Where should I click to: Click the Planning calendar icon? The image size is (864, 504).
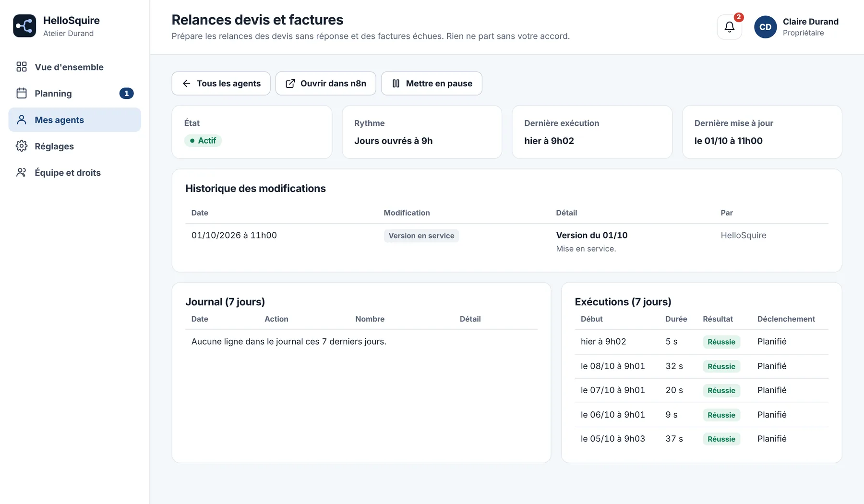point(22,93)
